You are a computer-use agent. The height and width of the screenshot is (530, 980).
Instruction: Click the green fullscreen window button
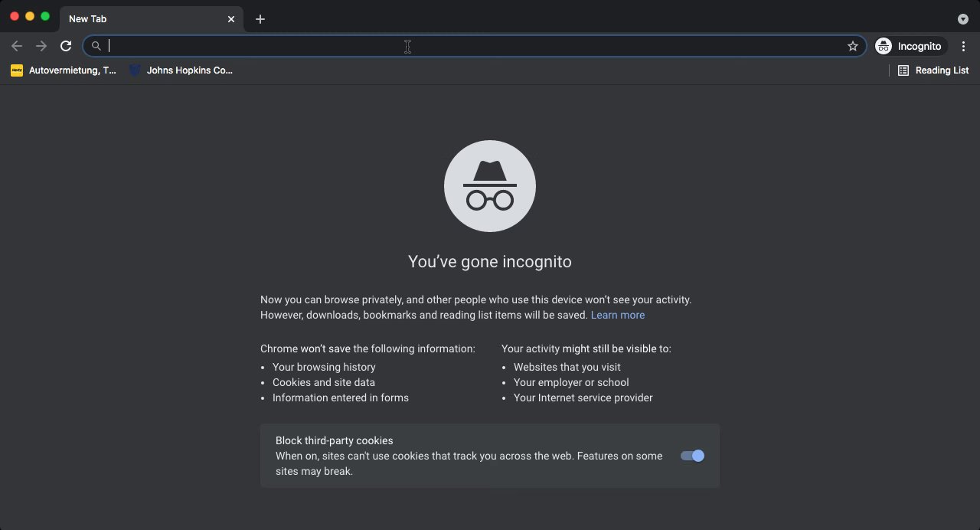(x=45, y=16)
